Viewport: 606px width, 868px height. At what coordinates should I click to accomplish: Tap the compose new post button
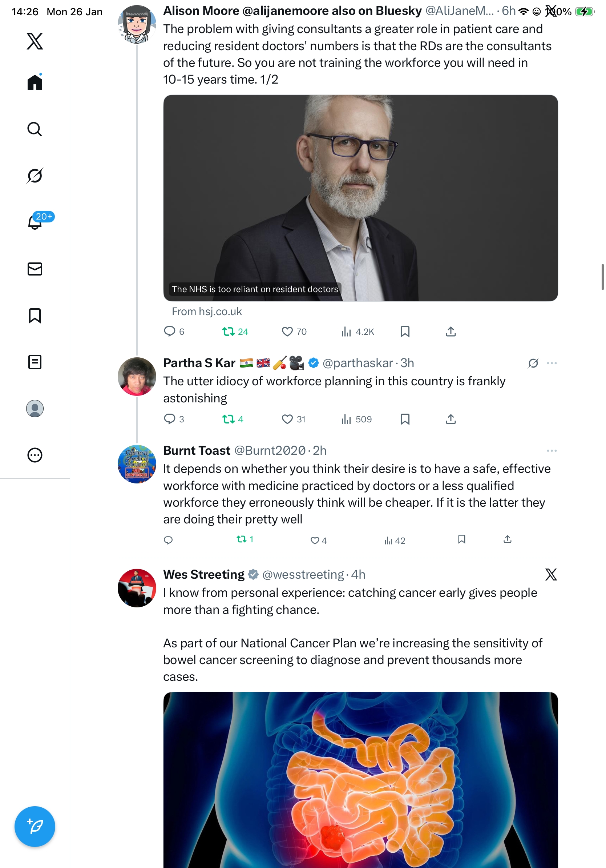pyautogui.click(x=35, y=827)
